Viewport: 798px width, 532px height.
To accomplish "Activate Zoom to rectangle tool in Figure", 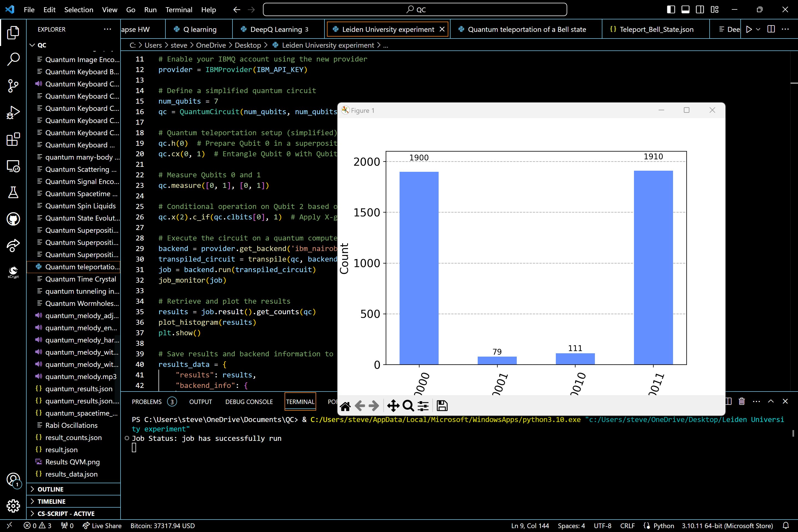I will (408, 406).
